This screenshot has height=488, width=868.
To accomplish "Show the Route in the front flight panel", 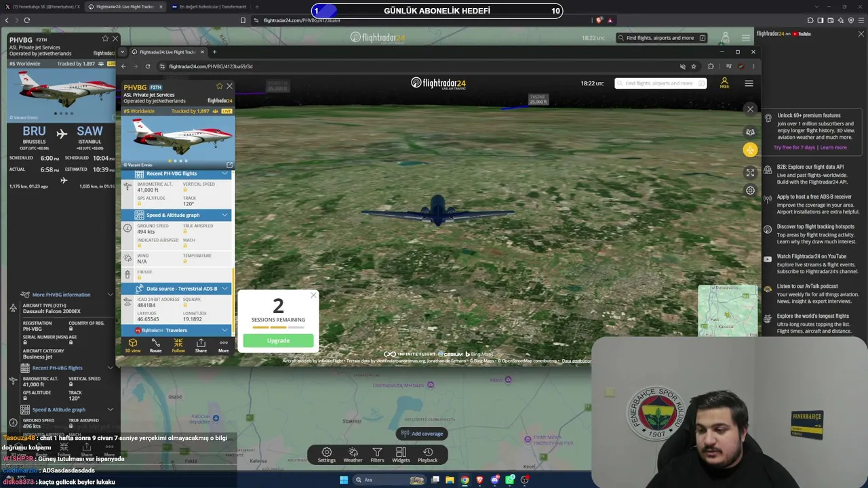I will point(155,345).
